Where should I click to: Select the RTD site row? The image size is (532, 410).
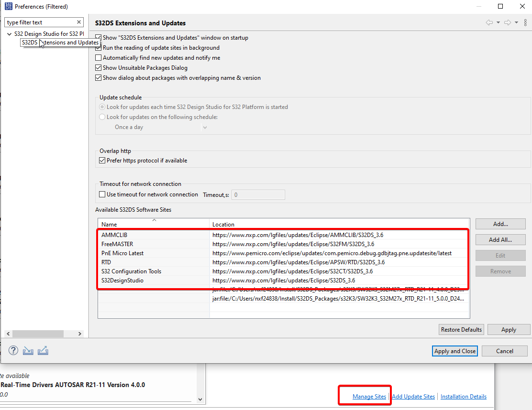point(284,262)
